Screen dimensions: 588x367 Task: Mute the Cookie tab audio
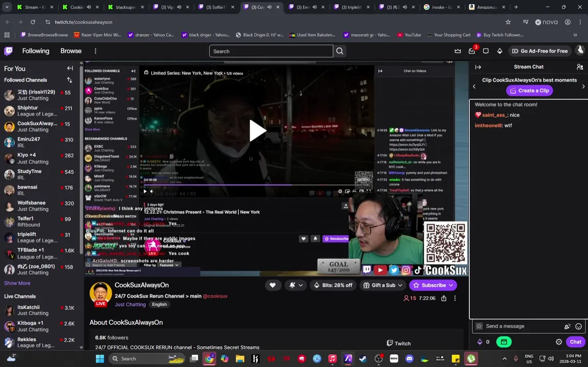[89, 7]
